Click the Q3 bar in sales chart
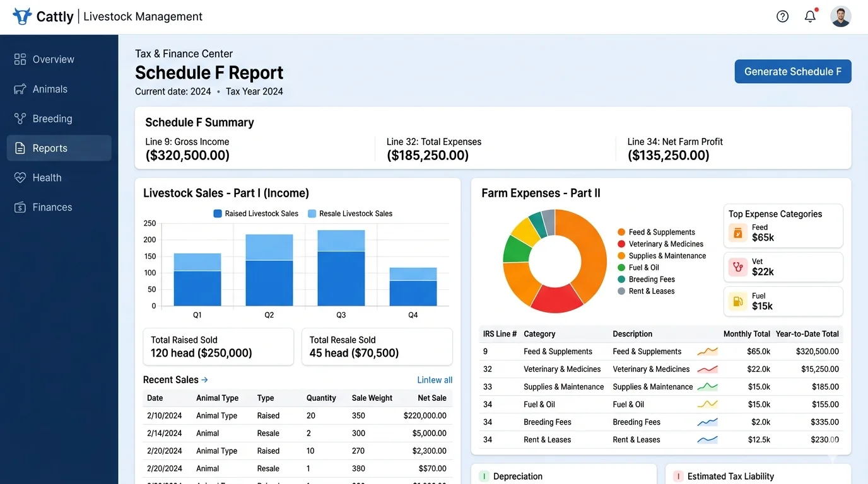Screen dimensions: 868x484 (341, 268)
